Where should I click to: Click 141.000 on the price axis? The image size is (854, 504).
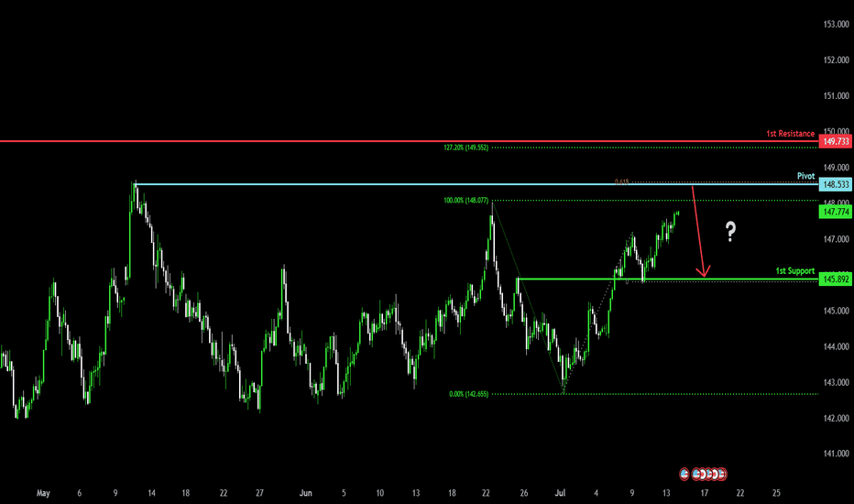pyautogui.click(x=836, y=454)
